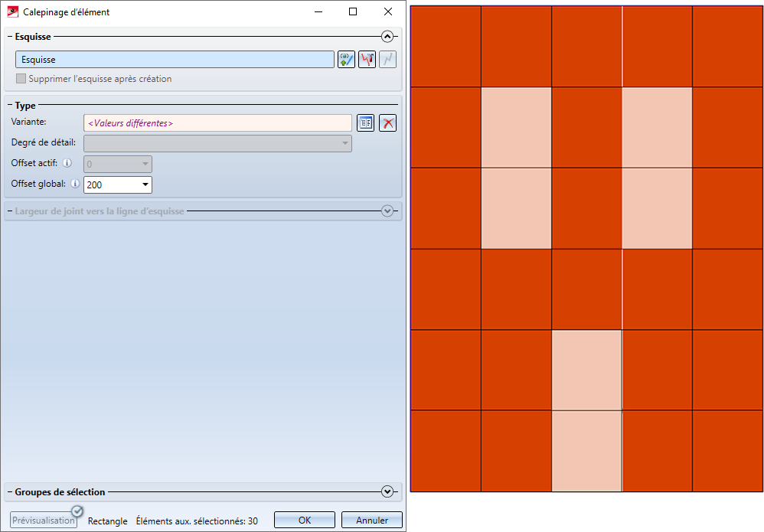Click the Valeurs différentes Variante field
The image size is (764, 532).
[218, 122]
